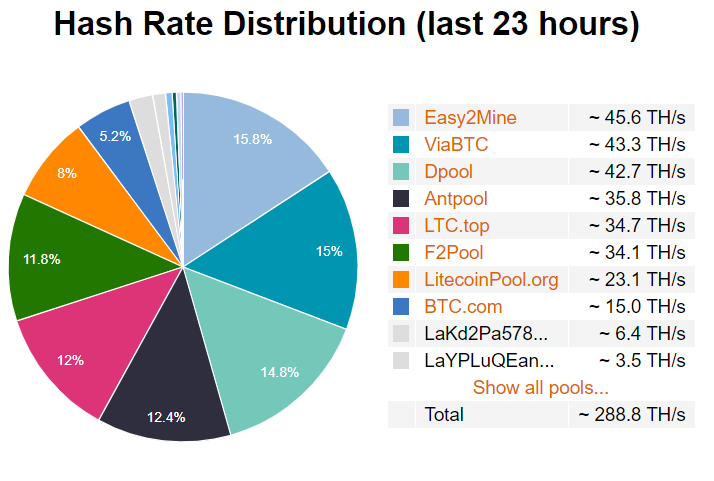Viewport: 714px width, 481px height.
Task: Click the BTC.com blue legend swatch
Action: tap(401, 307)
